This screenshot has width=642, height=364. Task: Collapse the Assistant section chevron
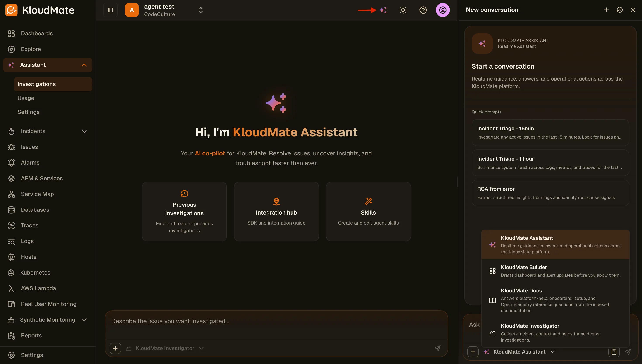[x=84, y=65]
